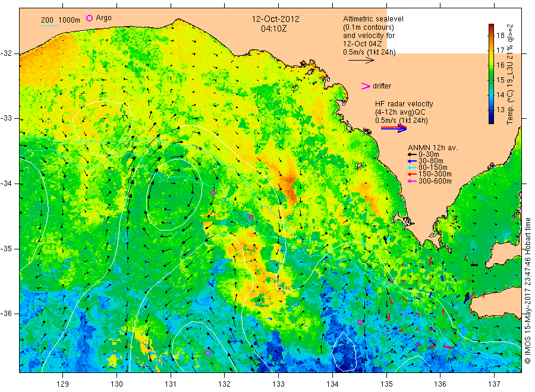Click the cyan isobath line under '200 1000m'
The width and height of the screenshot is (535, 392).
pyautogui.click(x=49, y=26)
